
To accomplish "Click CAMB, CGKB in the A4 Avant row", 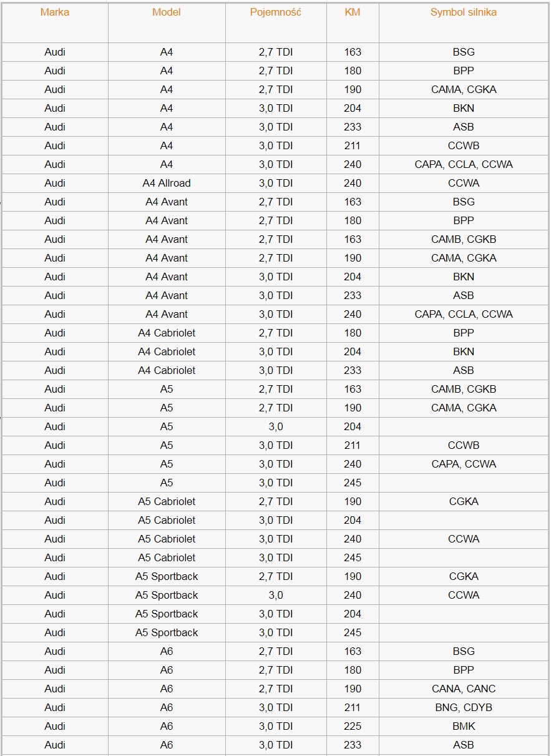I will 464,239.
